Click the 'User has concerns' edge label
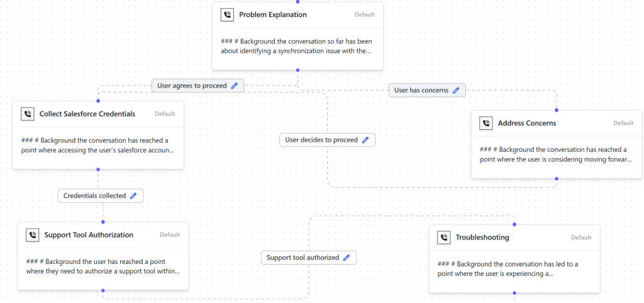This screenshot has width=644, height=303. (x=427, y=90)
